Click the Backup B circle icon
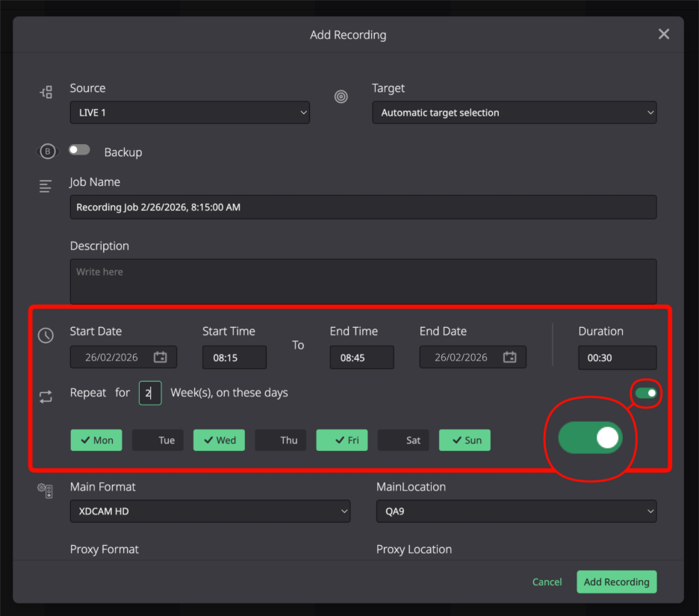This screenshot has height=616, width=699. [47, 152]
